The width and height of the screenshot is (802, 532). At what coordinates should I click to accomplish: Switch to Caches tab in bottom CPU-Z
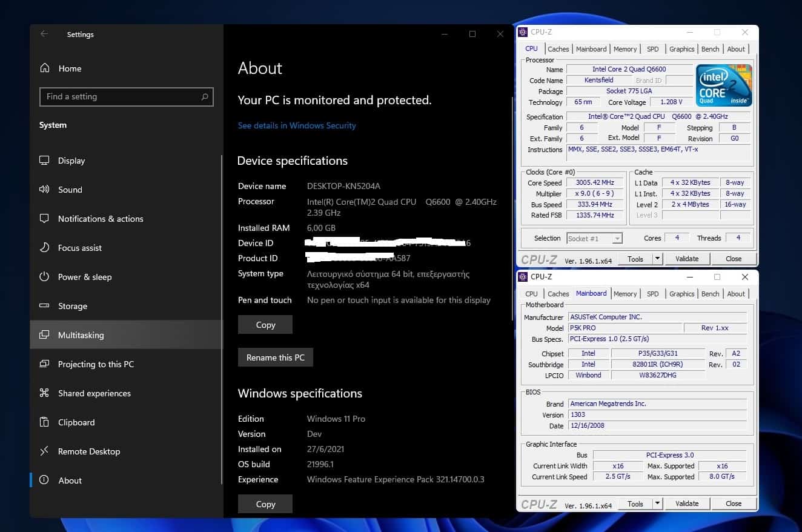tap(558, 294)
